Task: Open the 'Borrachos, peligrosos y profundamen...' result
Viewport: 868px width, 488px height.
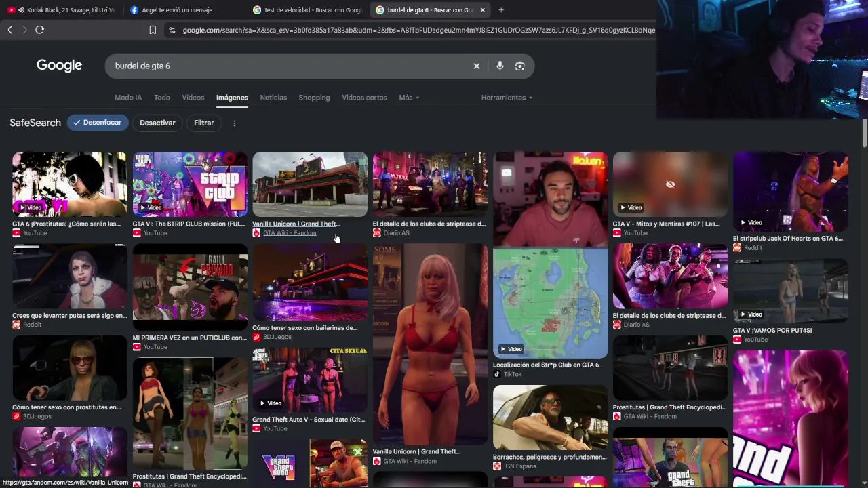Action: 550,457
